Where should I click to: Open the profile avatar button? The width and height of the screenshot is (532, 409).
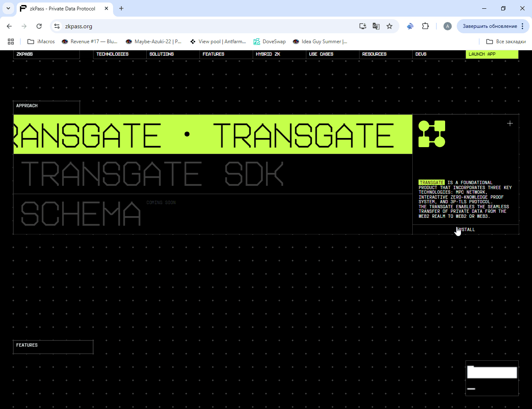coord(448,26)
